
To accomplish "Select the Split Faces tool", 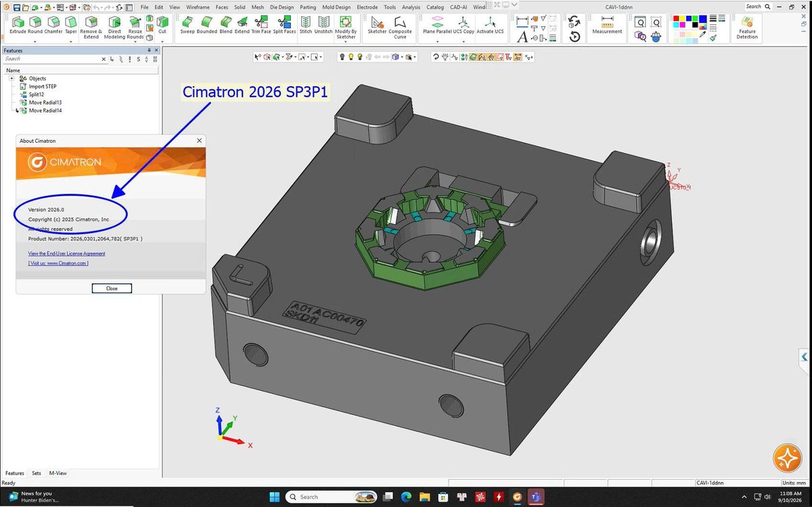I will pyautogui.click(x=284, y=26).
